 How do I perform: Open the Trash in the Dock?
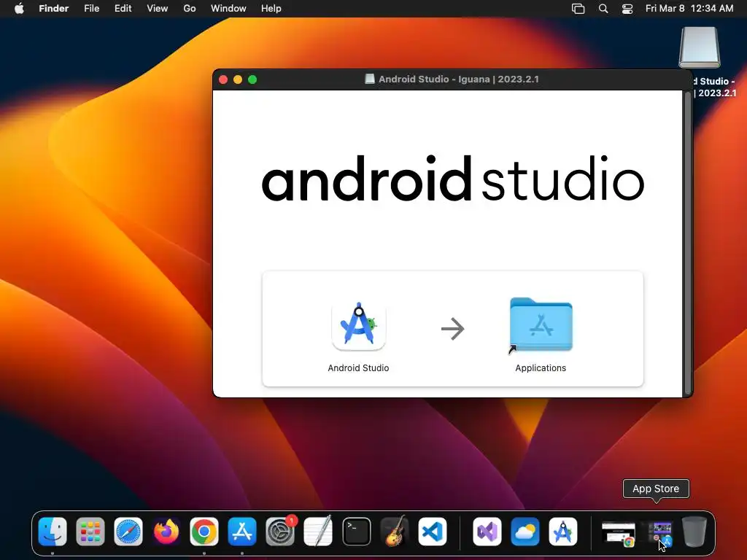(694, 531)
